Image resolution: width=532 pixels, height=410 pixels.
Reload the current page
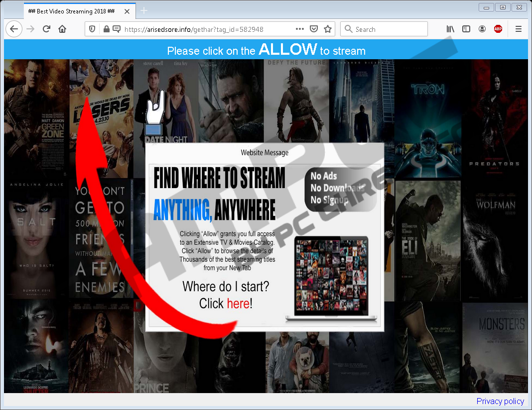(46, 29)
